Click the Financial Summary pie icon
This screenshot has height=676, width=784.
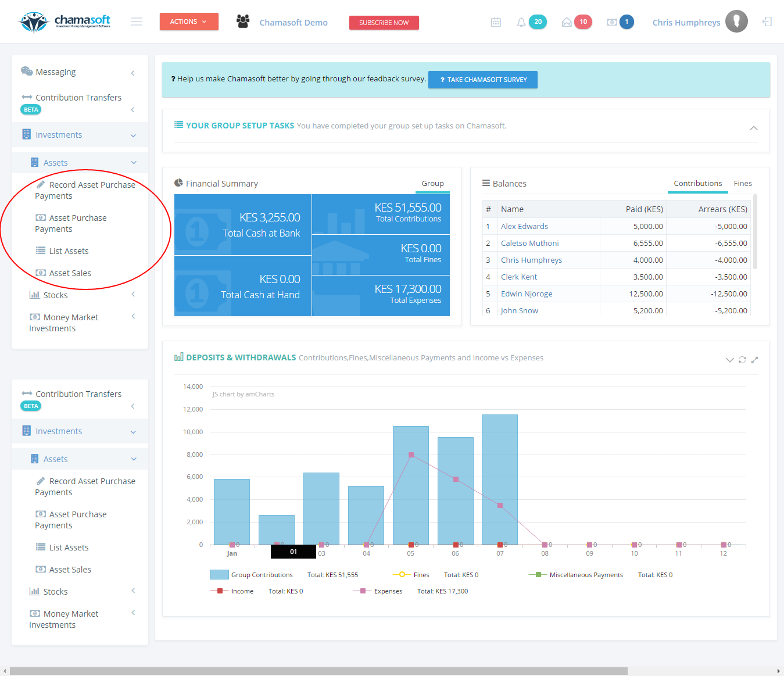[x=178, y=183]
